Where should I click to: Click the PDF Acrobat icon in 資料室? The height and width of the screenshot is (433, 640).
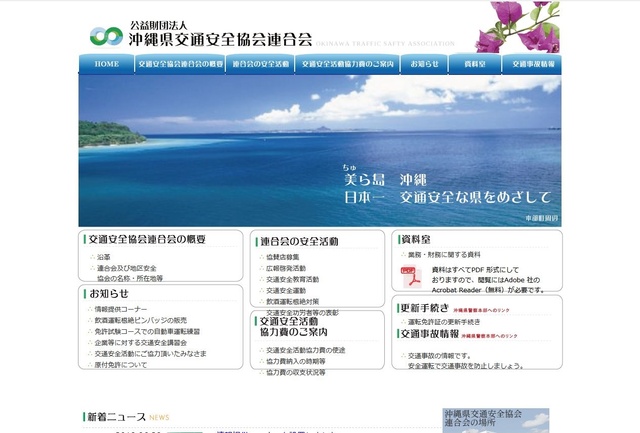click(x=411, y=277)
